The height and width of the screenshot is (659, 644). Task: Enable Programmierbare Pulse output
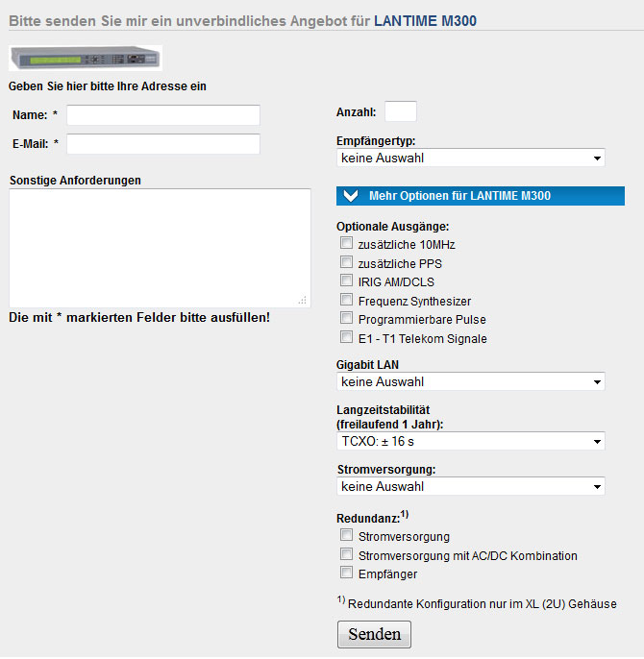click(x=347, y=318)
